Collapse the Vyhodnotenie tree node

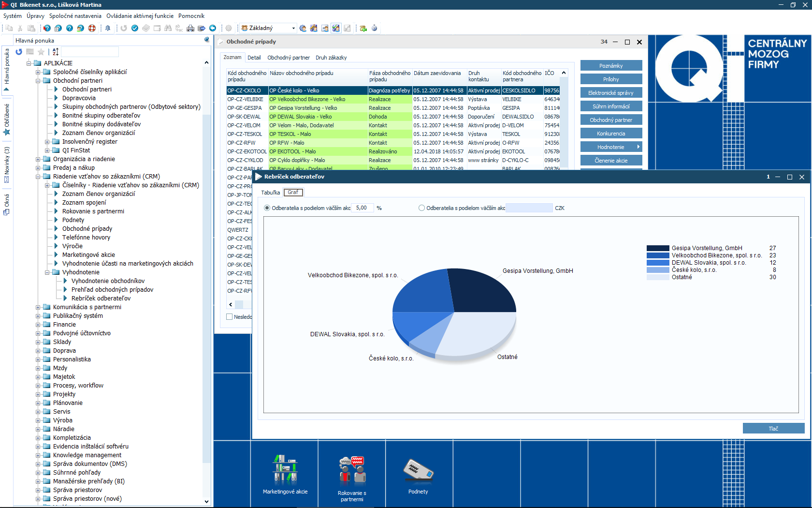point(47,272)
